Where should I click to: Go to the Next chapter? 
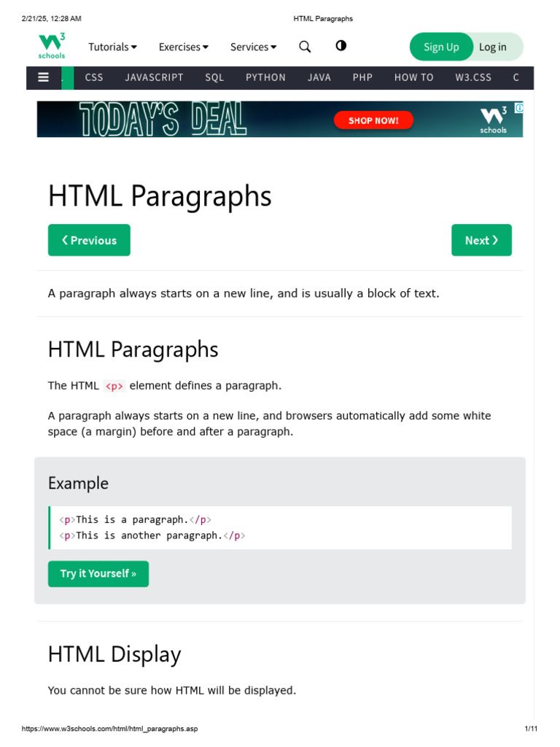pyautogui.click(x=481, y=240)
